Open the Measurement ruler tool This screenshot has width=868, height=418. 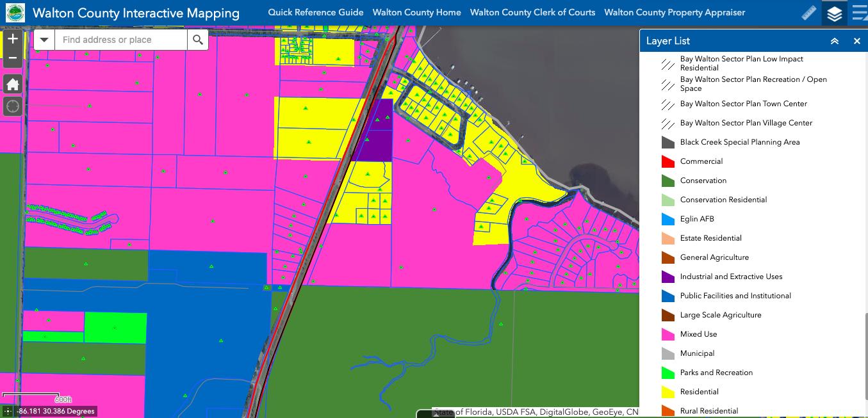click(809, 13)
